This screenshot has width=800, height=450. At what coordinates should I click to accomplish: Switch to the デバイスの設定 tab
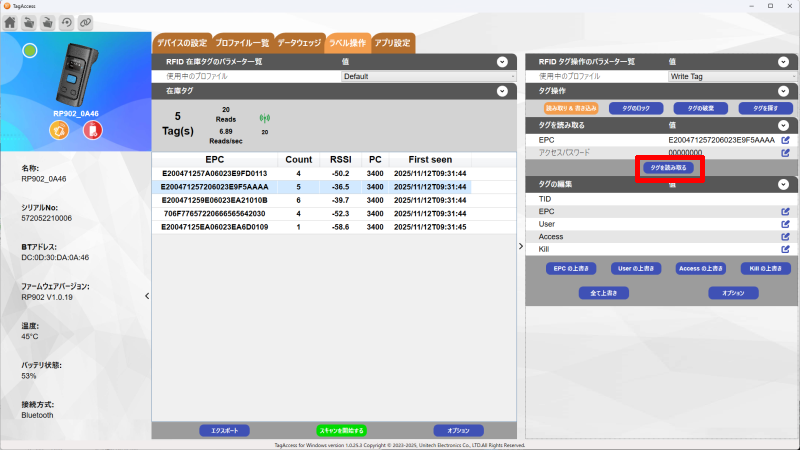pyautogui.click(x=181, y=43)
